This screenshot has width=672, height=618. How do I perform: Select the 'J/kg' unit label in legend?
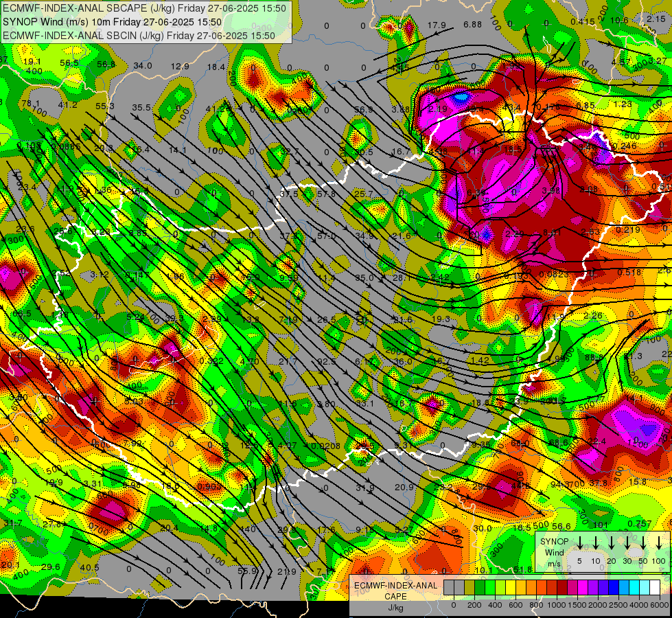(395, 608)
